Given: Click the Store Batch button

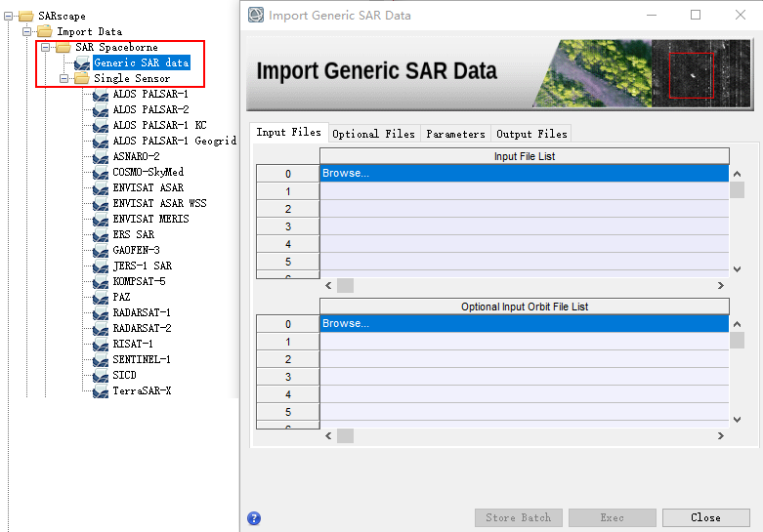Looking at the screenshot, I should coord(518,518).
